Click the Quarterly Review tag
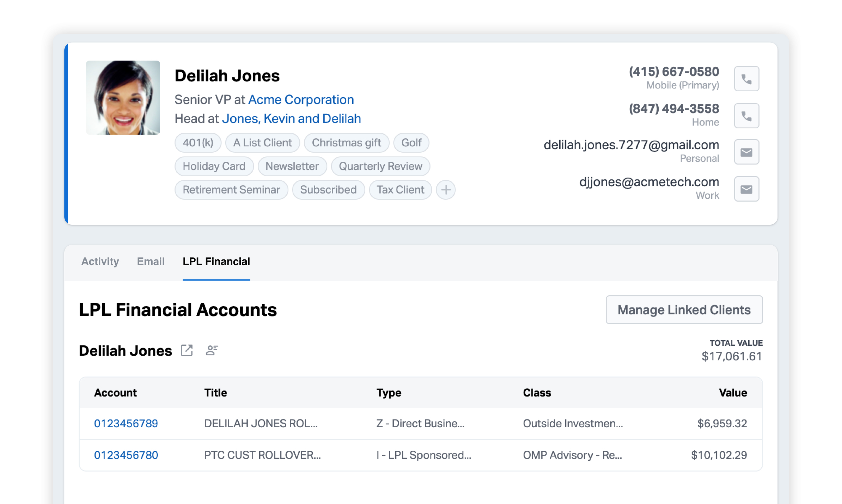 click(x=380, y=166)
